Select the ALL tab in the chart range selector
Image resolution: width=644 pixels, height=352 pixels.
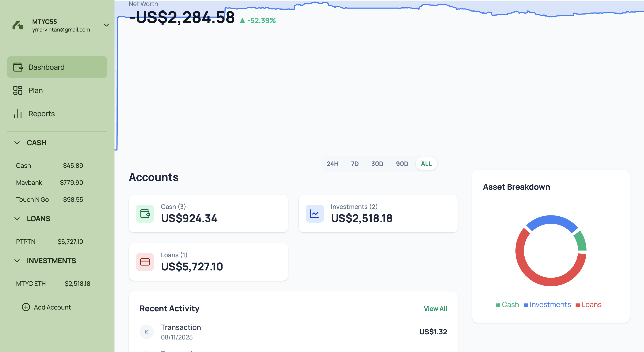pos(426,164)
